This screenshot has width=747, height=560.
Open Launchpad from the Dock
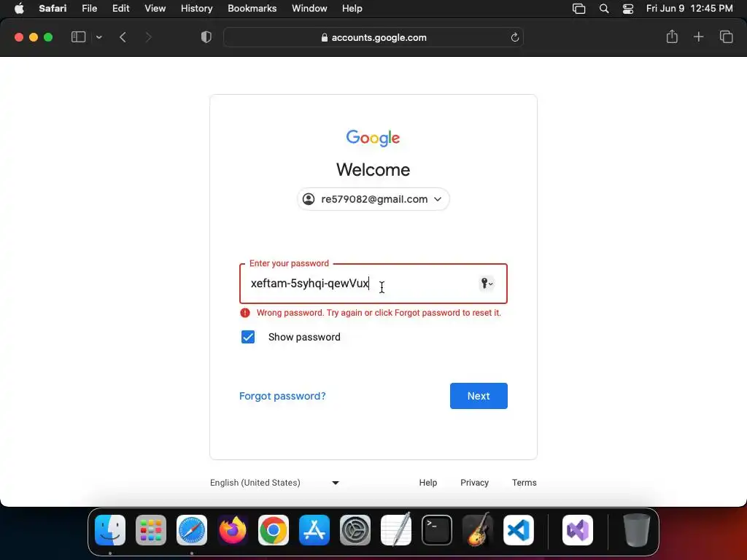click(151, 530)
